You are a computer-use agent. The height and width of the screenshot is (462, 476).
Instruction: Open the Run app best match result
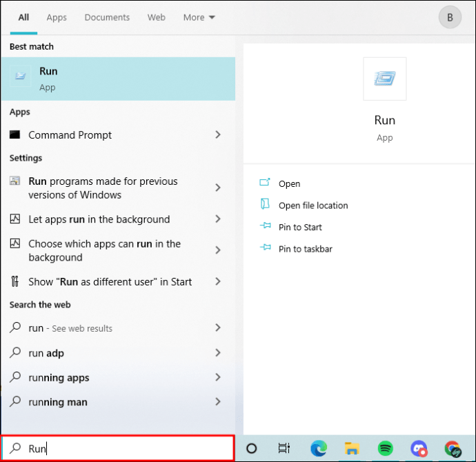pos(118,79)
